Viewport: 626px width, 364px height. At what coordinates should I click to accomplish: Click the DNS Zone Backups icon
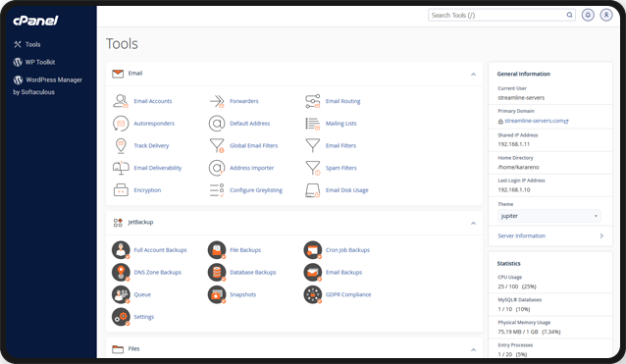point(121,273)
